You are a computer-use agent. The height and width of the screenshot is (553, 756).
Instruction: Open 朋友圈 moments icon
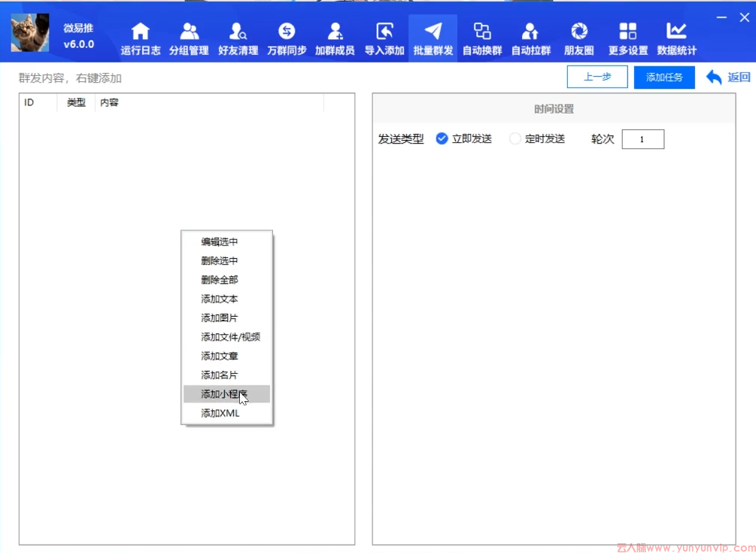point(579,32)
